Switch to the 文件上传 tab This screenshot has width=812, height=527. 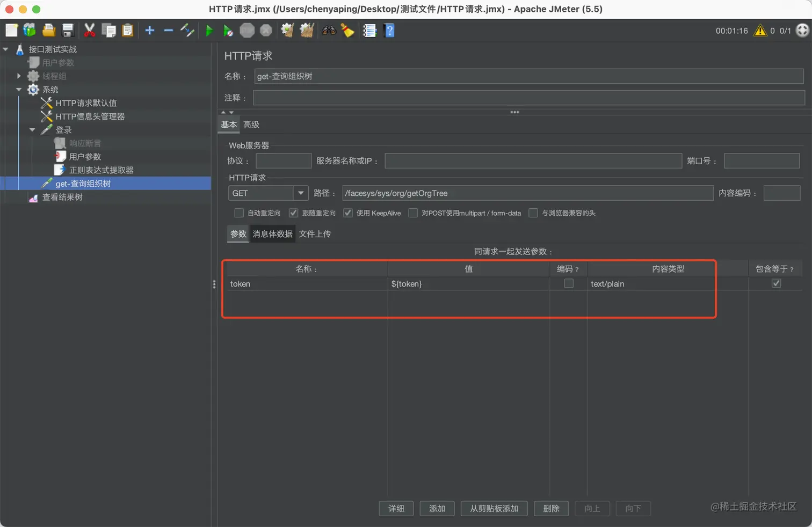tap(315, 234)
